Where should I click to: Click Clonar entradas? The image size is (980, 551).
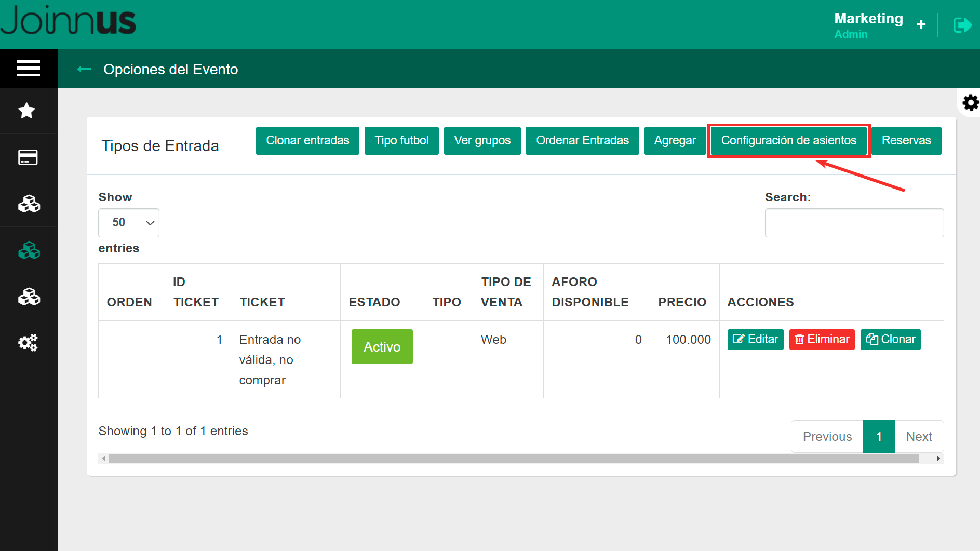pos(307,140)
